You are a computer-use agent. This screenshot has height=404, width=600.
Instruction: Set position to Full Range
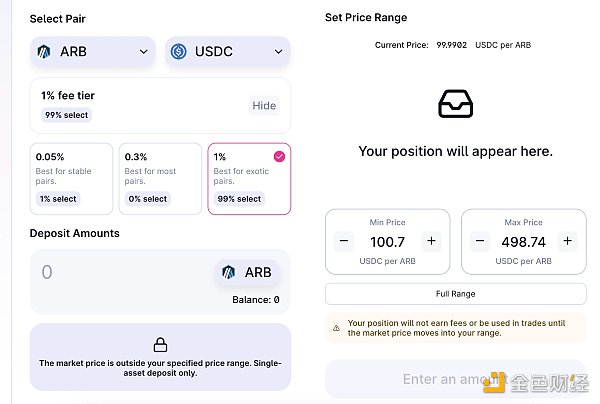click(x=455, y=294)
